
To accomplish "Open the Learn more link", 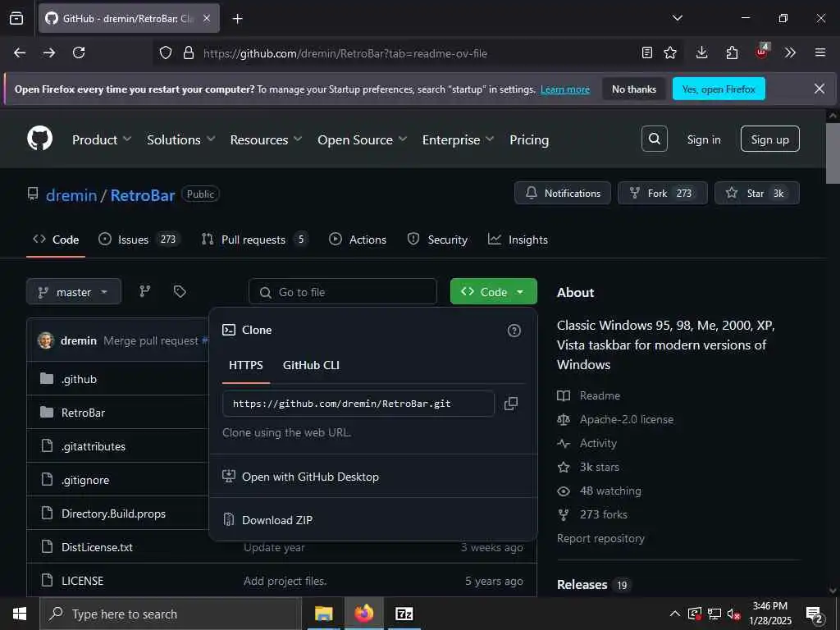I will 564,89.
